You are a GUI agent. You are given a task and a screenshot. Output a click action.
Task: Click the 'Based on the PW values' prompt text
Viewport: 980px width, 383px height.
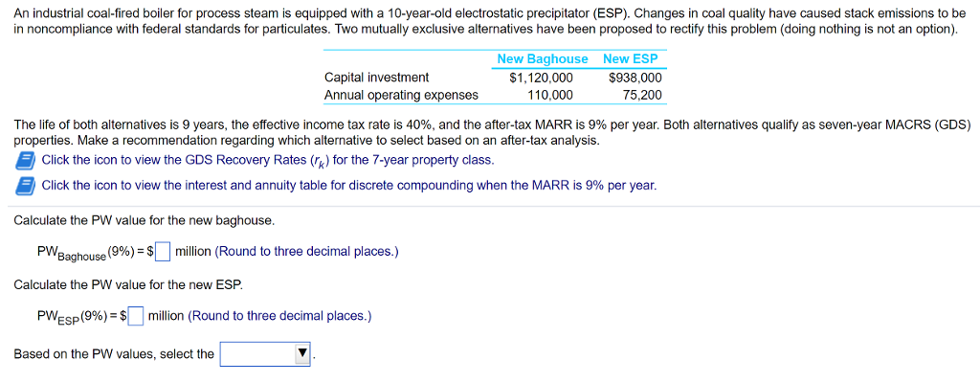tap(114, 354)
